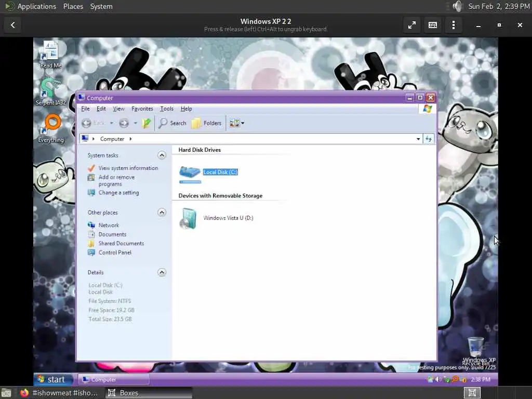Image resolution: width=532 pixels, height=399 pixels.
Task: Click the arrow after Computer in address bar
Action: tap(130, 139)
